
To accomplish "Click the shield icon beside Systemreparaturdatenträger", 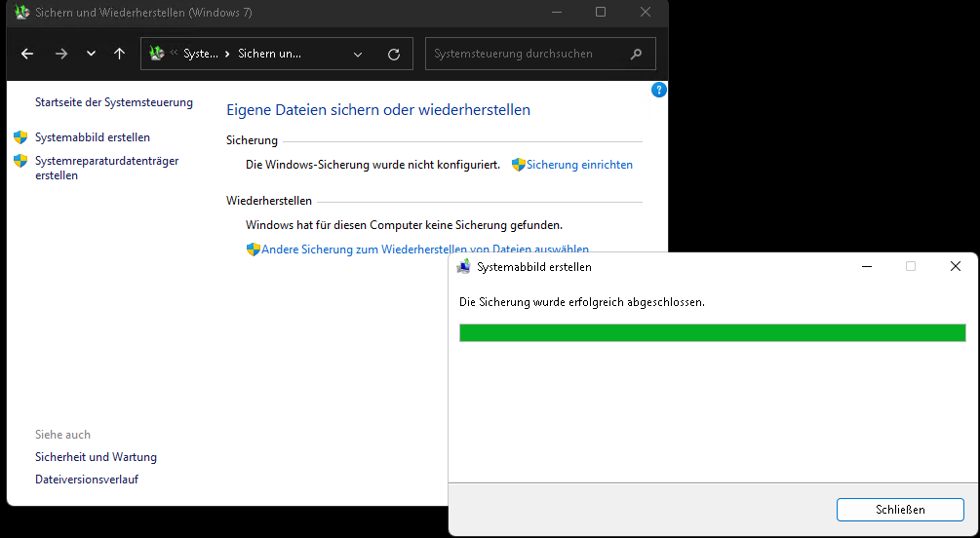I will tap(20, 161).
